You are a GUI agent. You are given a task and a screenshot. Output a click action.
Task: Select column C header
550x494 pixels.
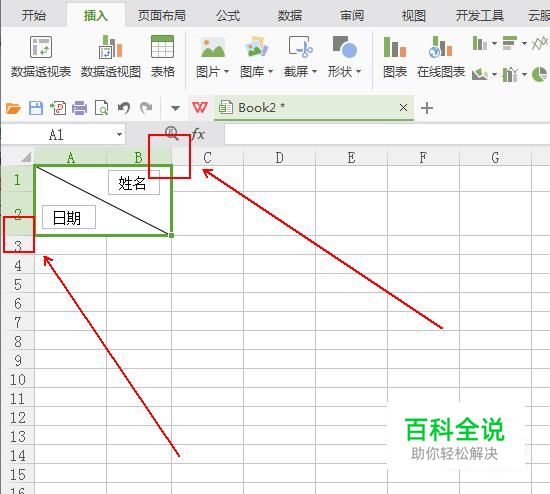click(207, 158)
